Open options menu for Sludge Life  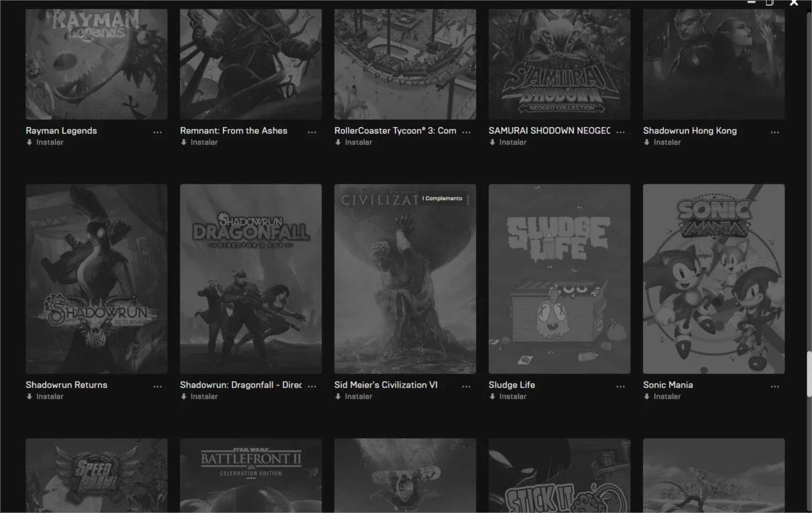[x=621, y=386]
